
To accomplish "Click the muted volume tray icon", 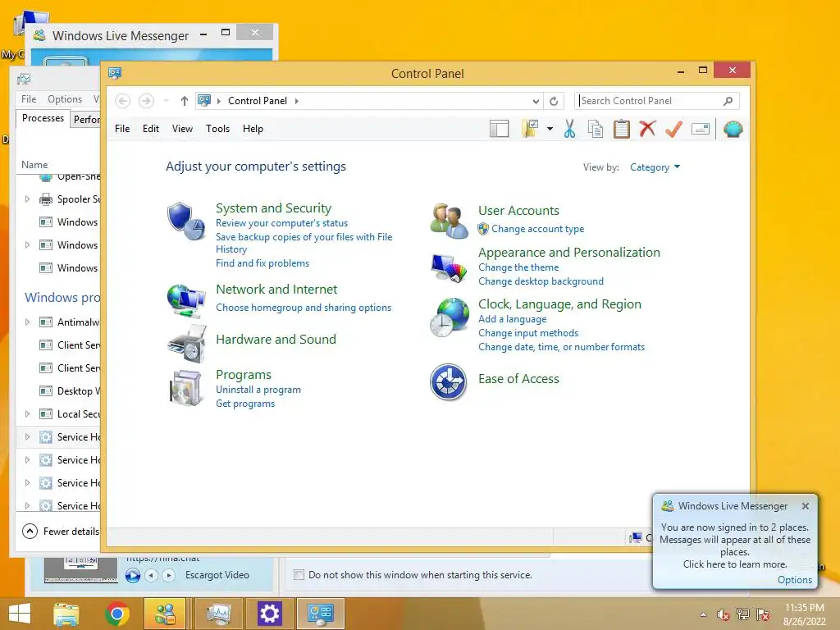I will (x=723, y=614).
